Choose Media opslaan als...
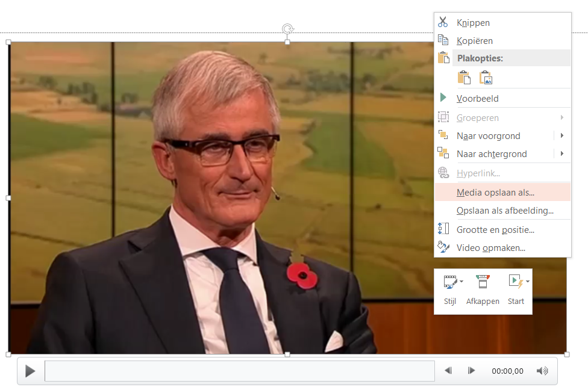The height and width of the screenshot is (390, 588). tap(502, 192)
